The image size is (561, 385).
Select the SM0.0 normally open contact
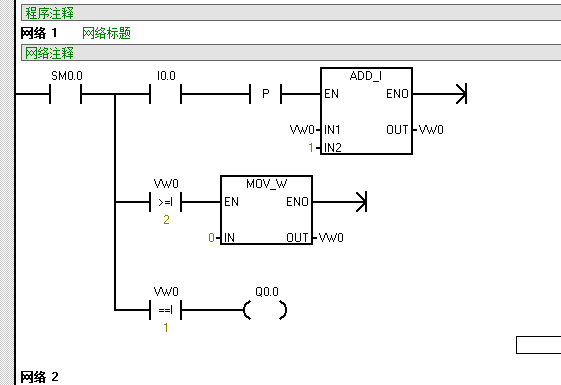(65, 94)
